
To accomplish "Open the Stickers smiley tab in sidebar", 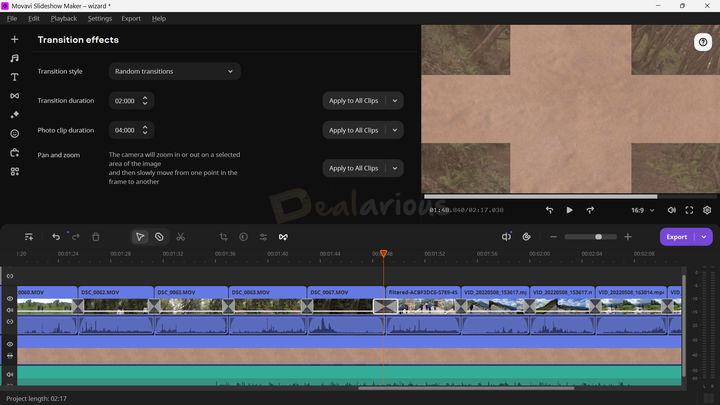I will tap(15, 134).
